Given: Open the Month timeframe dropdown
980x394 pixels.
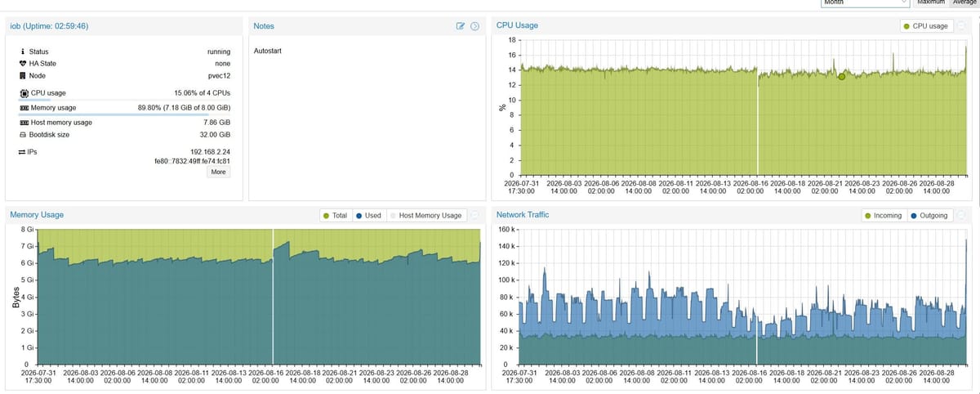Looking at the screenshot, I should coord(865,3).
